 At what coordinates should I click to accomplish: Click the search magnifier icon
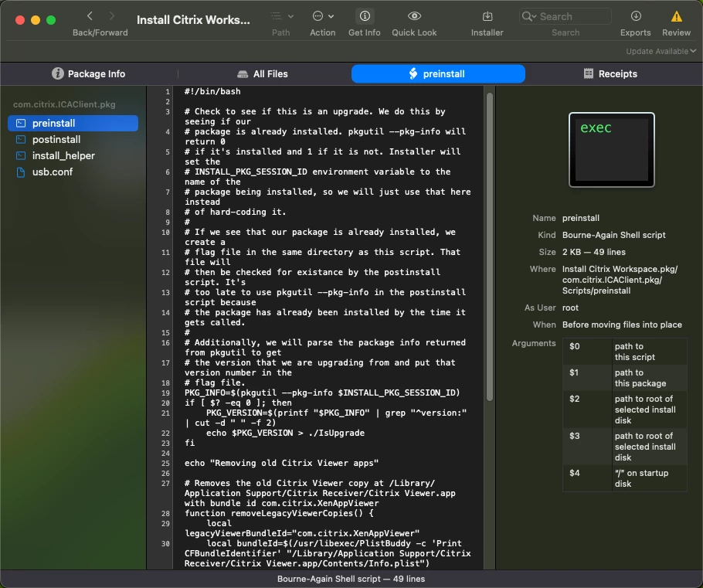[x=528, y=16]
